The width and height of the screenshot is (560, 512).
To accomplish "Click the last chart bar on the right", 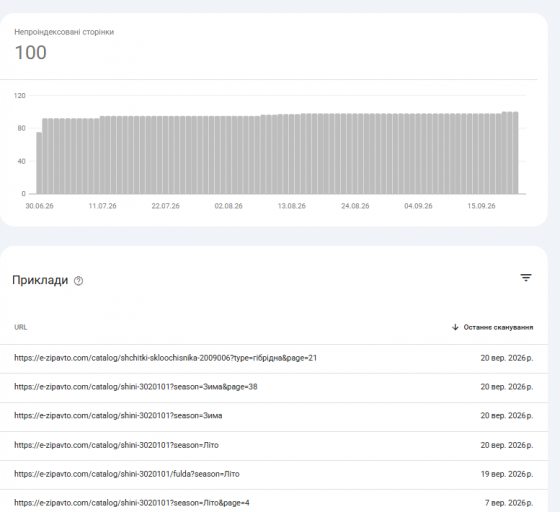I will tap(515, 153).
